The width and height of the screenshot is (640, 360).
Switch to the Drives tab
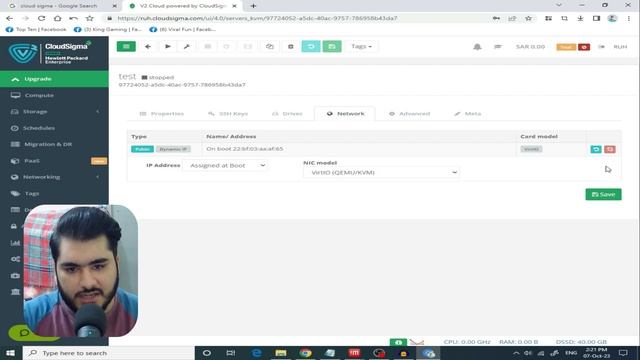click(x=287, y=114)
